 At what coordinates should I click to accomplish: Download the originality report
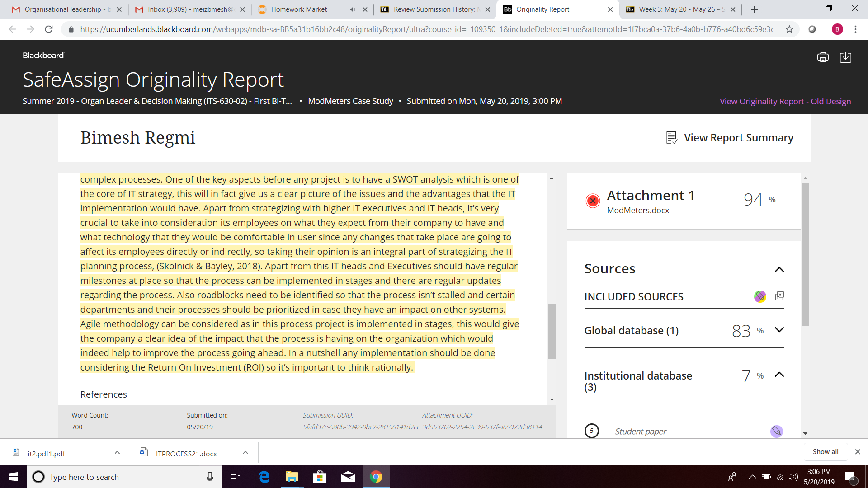pos(845,57)
